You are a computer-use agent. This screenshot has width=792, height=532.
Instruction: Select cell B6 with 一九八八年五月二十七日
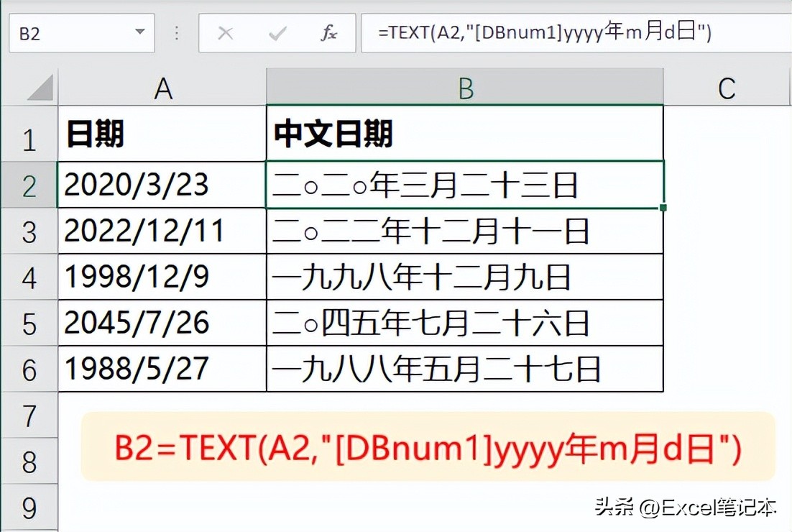coord(466,369)
